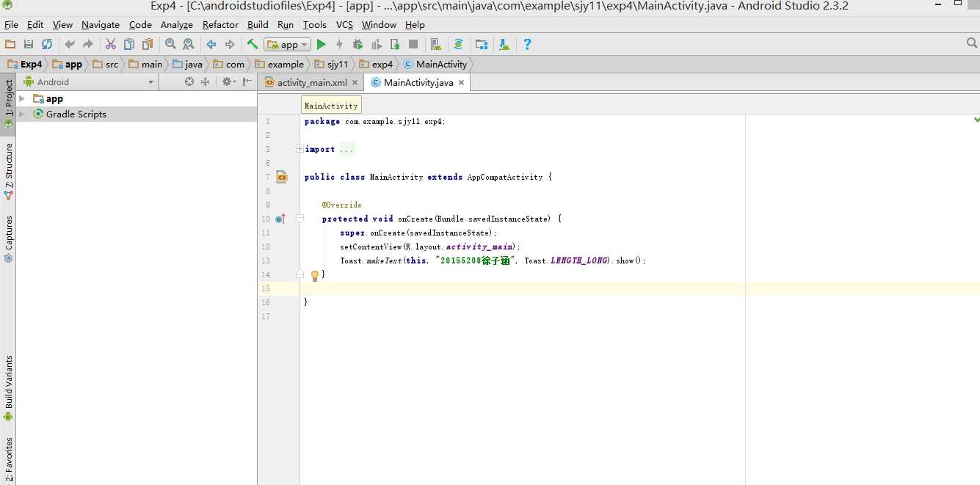Click the Debug app bug icon
The height and width of the screenshot is (485, 980).
[x=357, y=45]
